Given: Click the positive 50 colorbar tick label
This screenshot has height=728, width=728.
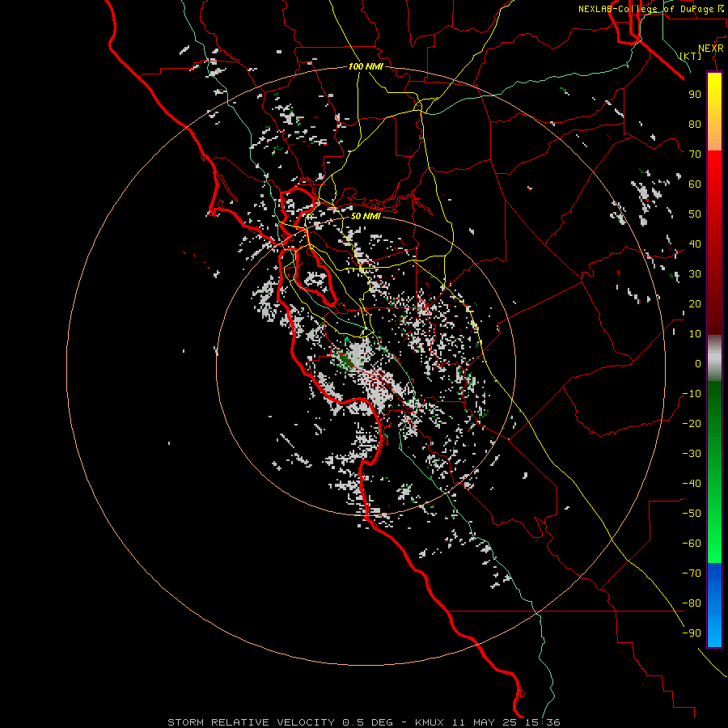Looking at the screenshot, I should tap(695, 214).
